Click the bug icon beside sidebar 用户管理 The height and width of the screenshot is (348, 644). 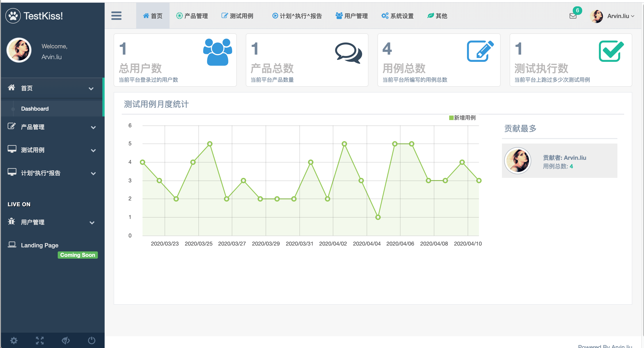pos(11,221)
